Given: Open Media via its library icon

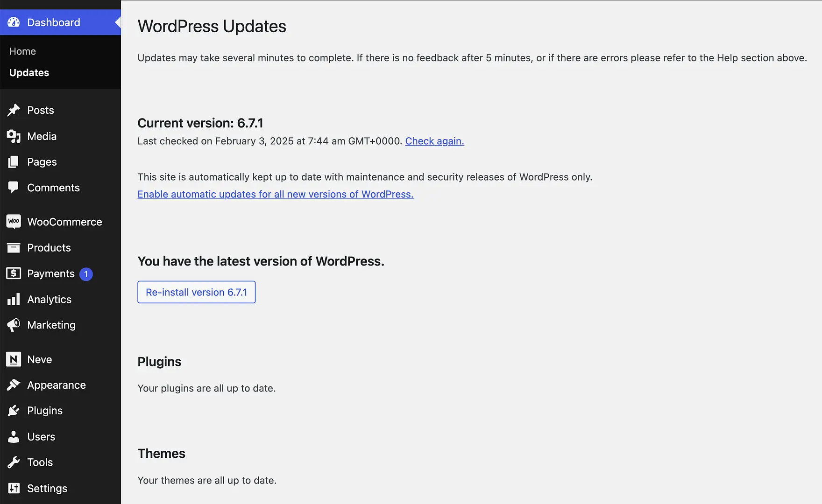Looking at the screenshot, I should click(x=14, y=136).
